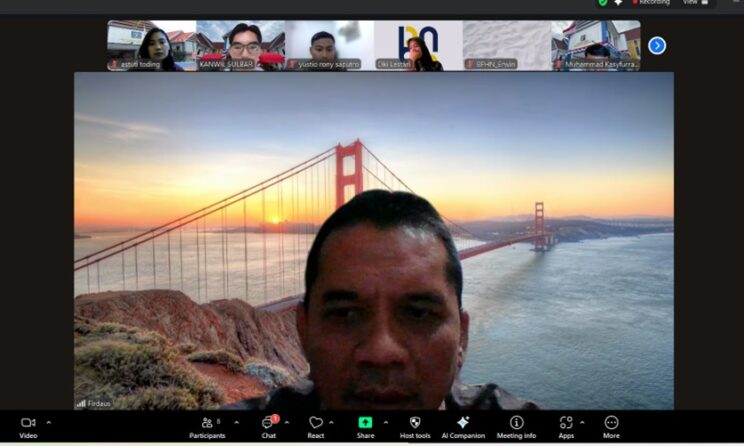Open the Apps menu

coord(566,424)
